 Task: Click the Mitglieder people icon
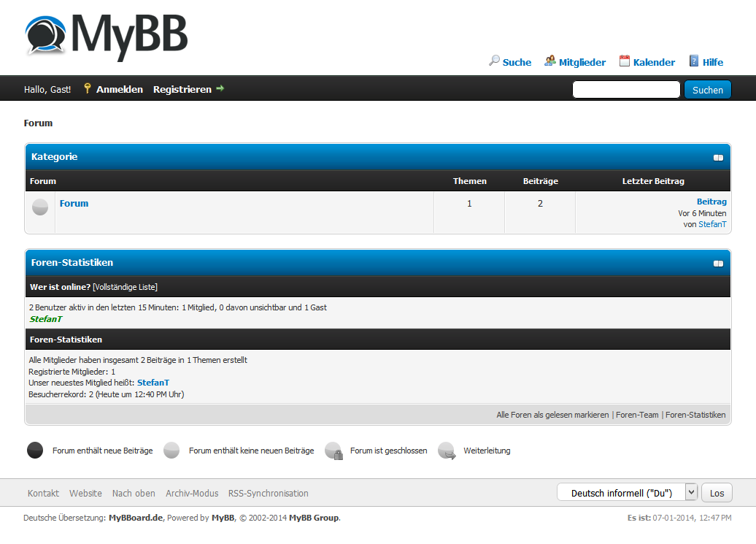550,61
